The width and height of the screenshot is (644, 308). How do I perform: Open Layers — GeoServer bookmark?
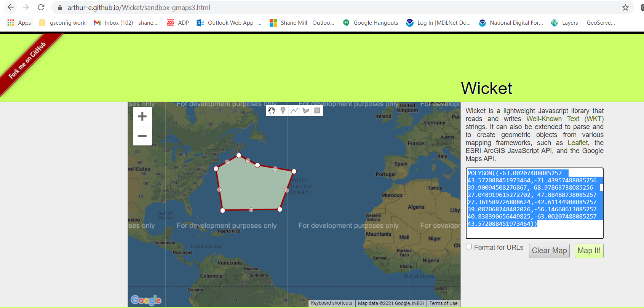[x=583, y=23]
